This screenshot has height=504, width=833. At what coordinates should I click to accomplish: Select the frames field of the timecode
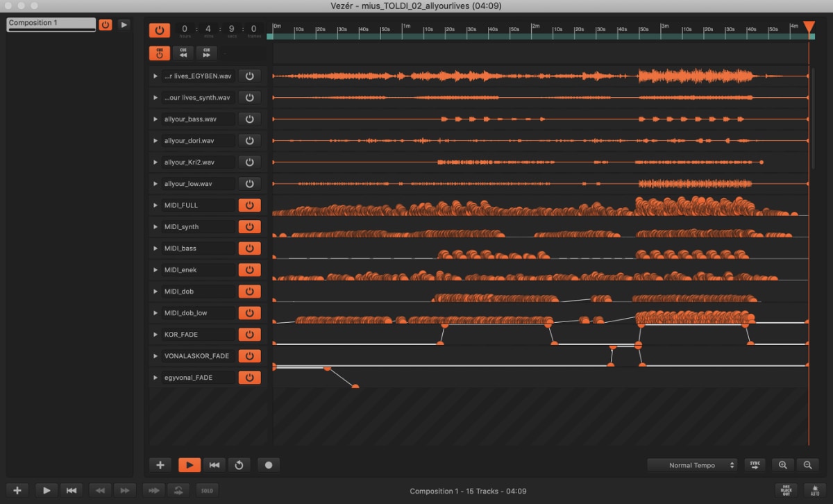253,31
